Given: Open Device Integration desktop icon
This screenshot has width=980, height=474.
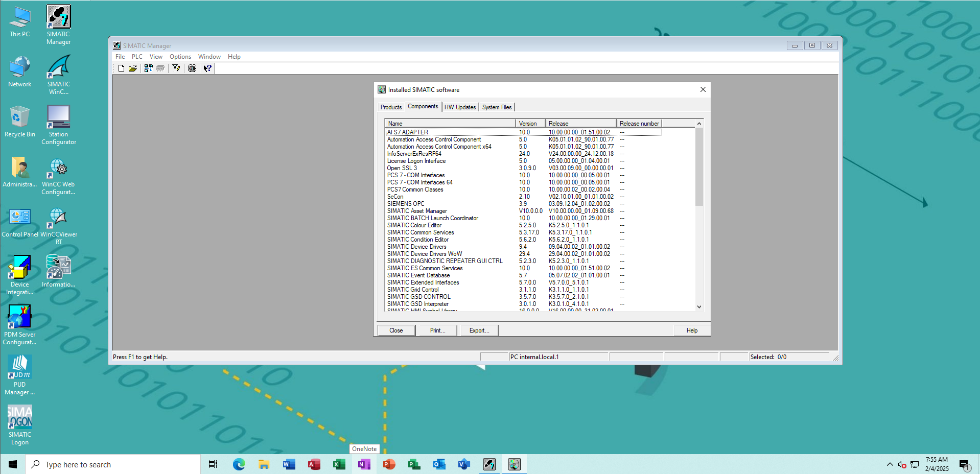Looking at the screenshot, I should coord(20,275).
